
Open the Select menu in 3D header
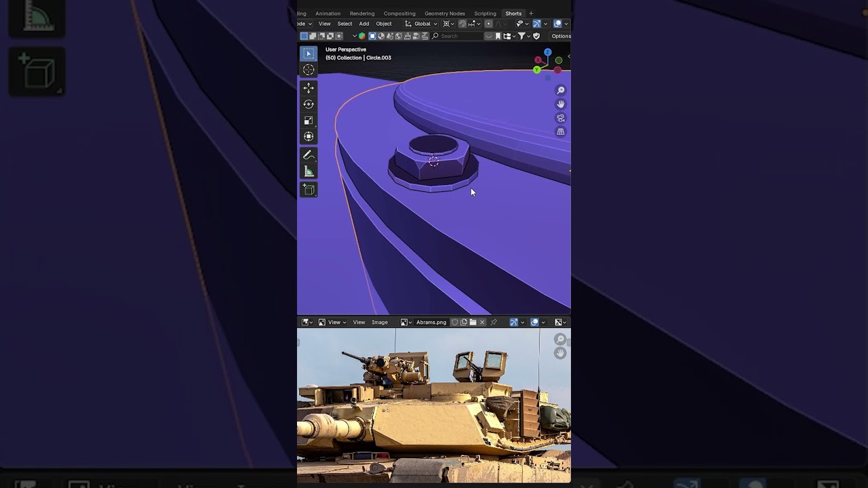coord(344,24)
